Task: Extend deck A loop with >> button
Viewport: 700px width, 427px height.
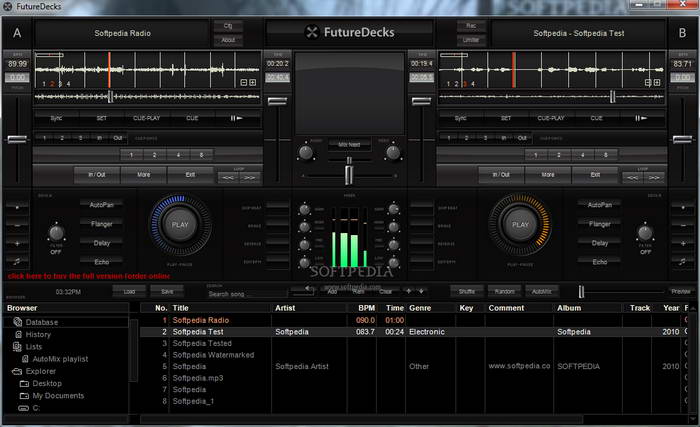Action: [250, 177]
